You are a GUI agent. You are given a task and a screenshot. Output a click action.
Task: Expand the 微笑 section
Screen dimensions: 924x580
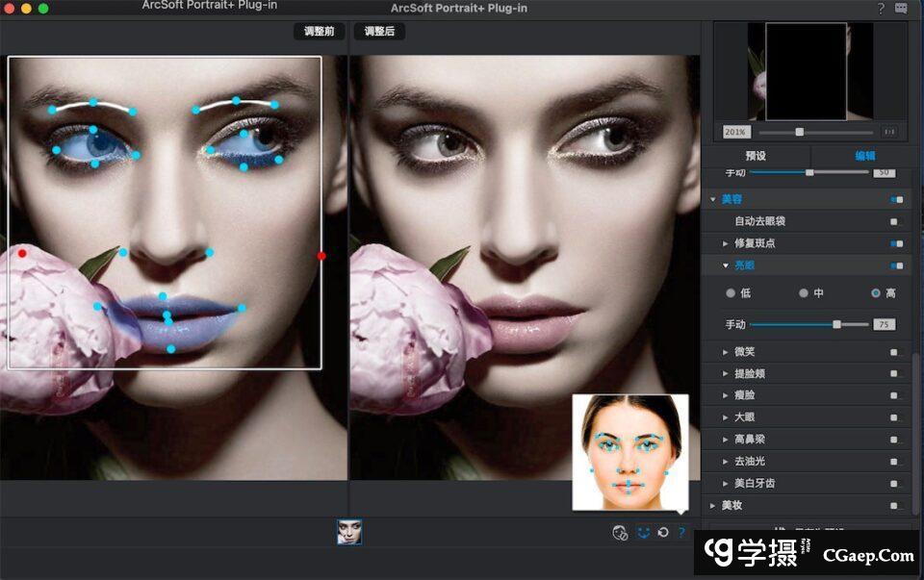pyautogui.click(x=726, y=352)
